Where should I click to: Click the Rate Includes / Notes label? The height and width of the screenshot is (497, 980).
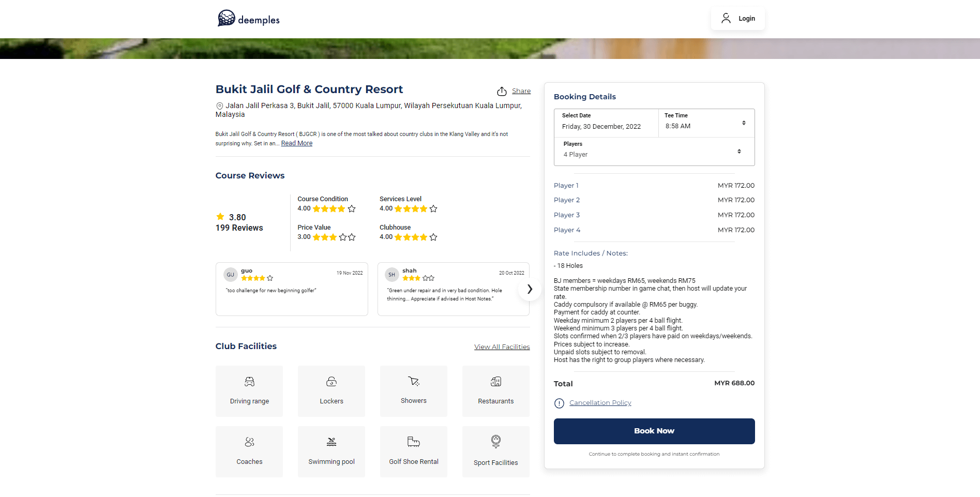click(x=591, y=253)
